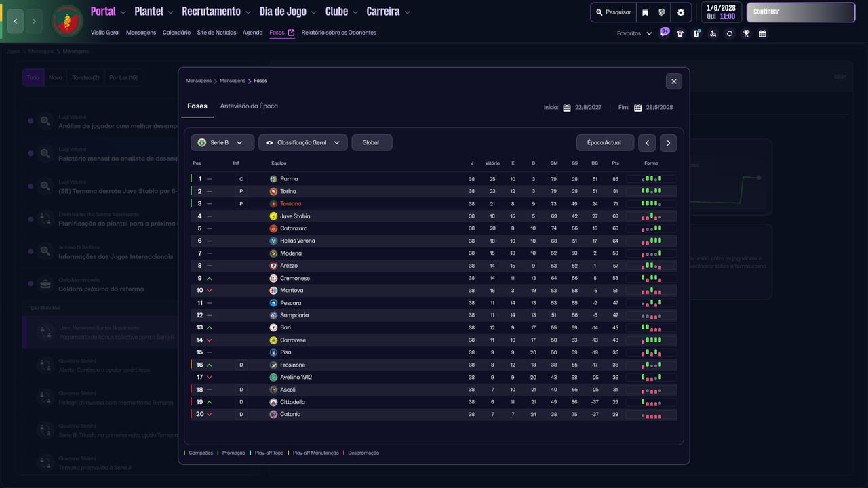The height and width of the screenshot is (488, 868).
Task: Click the Global button
Action: click(x=372, y=143)
